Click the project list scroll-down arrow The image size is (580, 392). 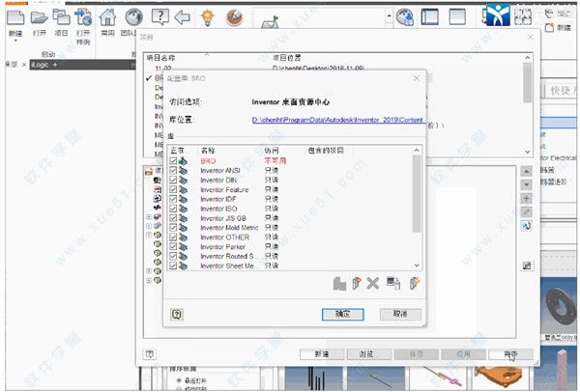click(528, 152)
